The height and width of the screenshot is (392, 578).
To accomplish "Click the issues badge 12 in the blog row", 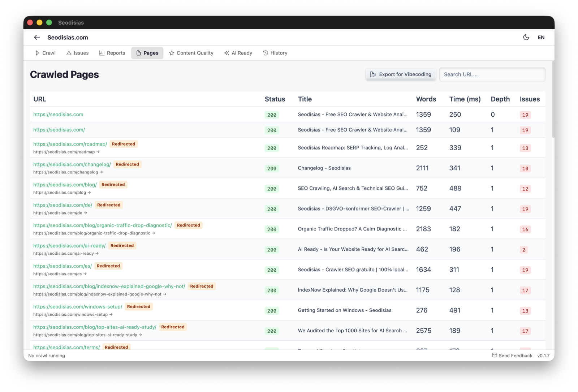I will (525, 189).
